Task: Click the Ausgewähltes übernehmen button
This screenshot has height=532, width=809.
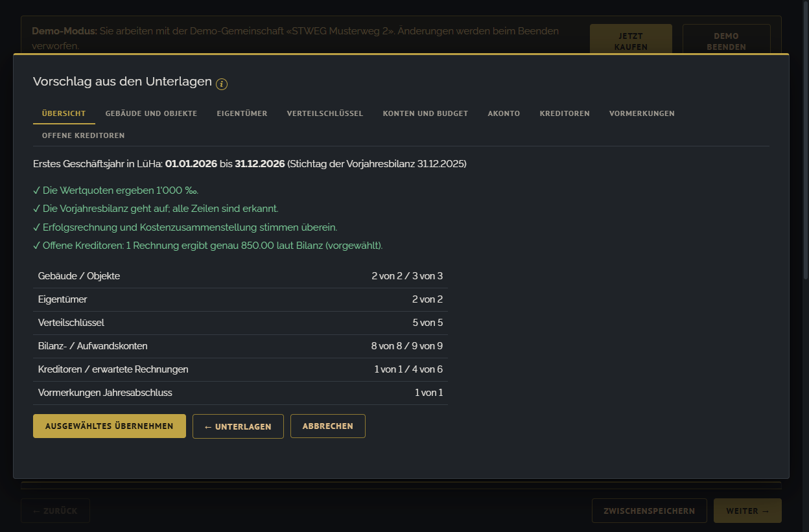Action: pyautogui.click(x=110, y=426)
